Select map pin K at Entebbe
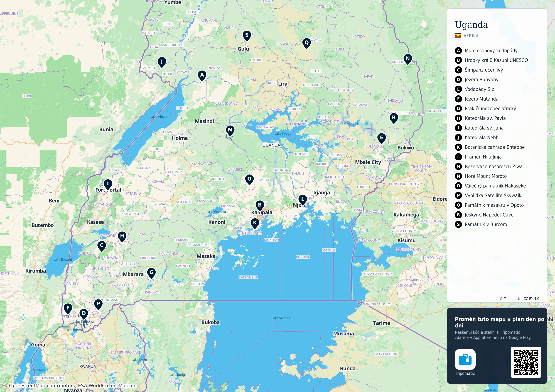The height and width of the screenshot is (392, 555). 255,223
